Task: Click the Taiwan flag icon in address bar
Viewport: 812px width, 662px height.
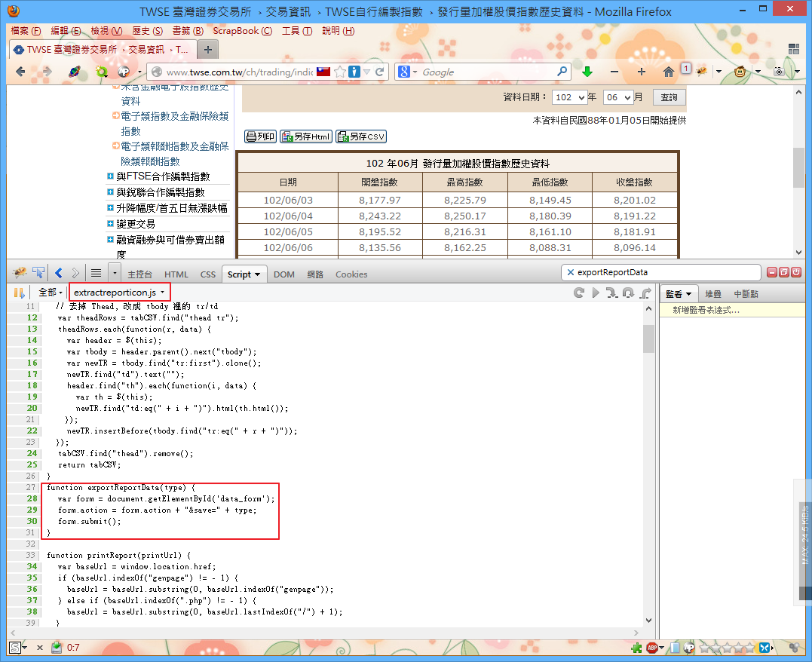Action: [323, 72]
